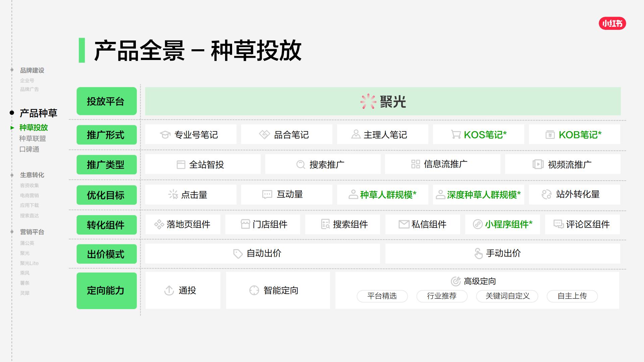Click the window icon beside 全站智投
This screenshot has width=644, height=362.
(181, 165)
